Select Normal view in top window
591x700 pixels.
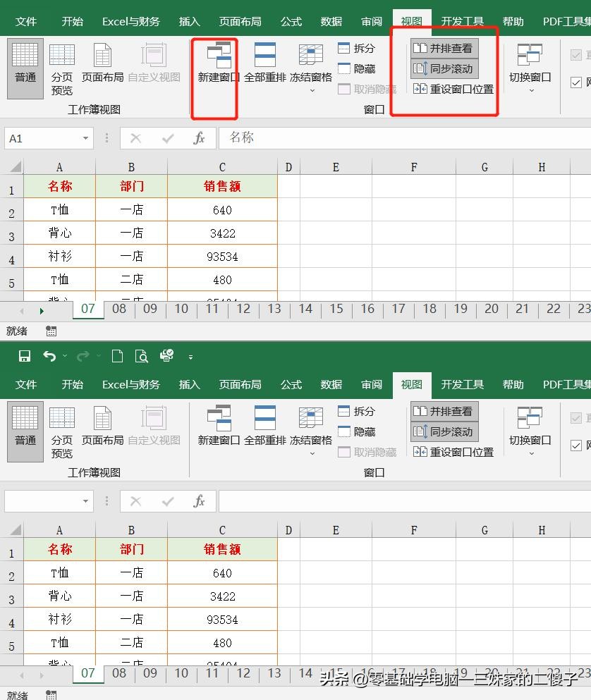25,68
